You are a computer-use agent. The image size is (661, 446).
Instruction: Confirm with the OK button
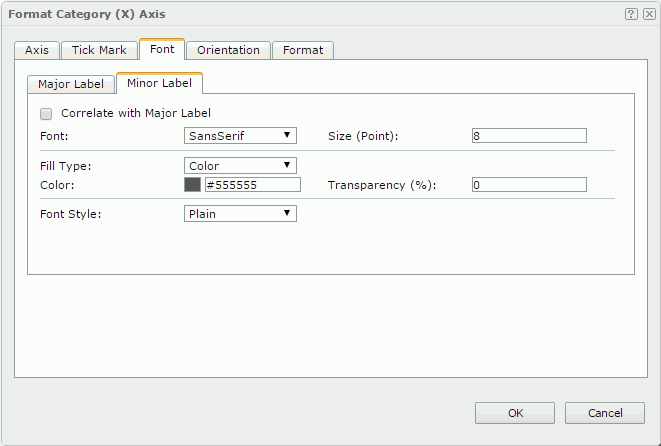[515, 413]
